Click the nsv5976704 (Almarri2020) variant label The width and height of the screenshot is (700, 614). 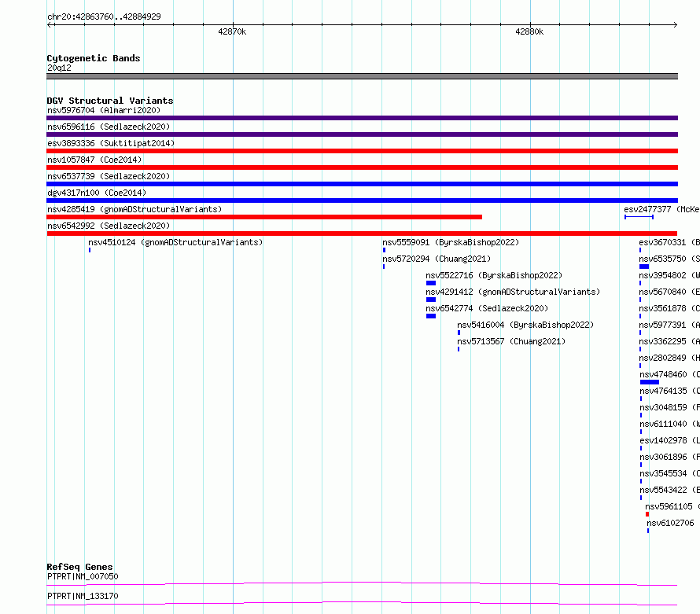pos(104,110)
